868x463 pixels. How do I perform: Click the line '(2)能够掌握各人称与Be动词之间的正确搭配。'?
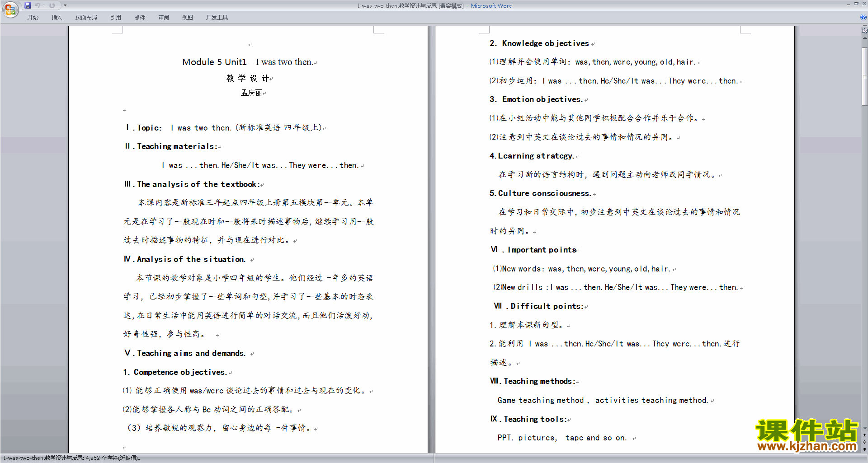click(208, 409)
